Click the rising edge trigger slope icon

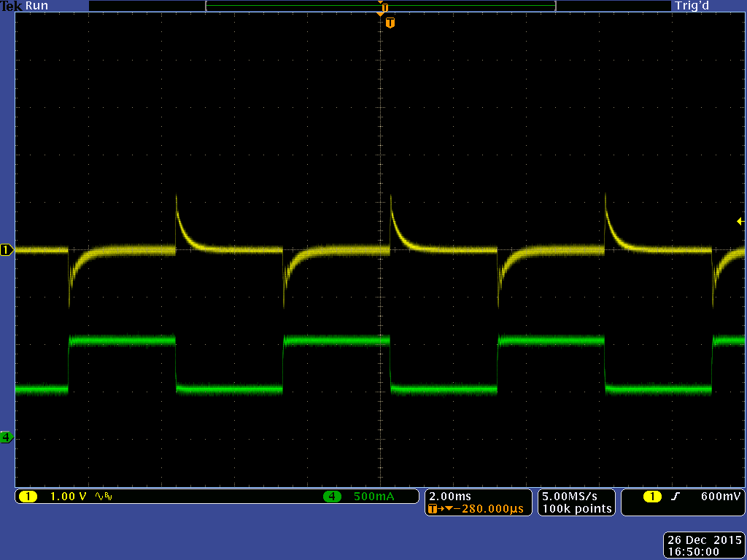(x=675, y=497)
